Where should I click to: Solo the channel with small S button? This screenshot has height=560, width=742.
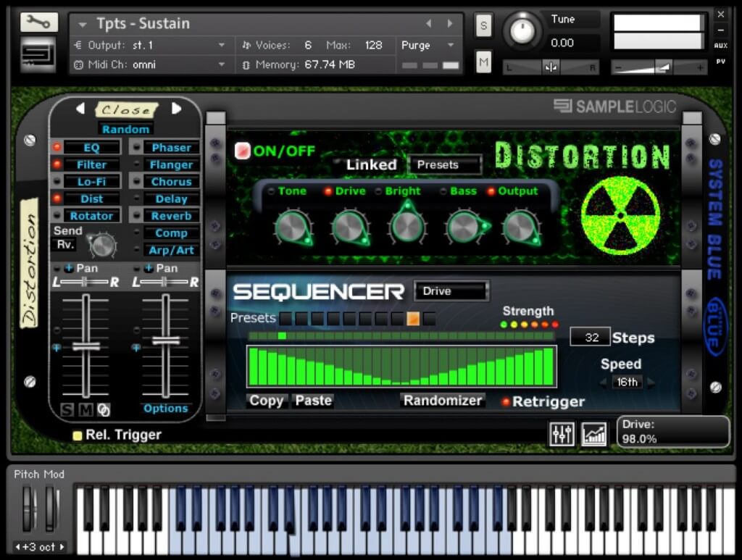pos(67,409)
